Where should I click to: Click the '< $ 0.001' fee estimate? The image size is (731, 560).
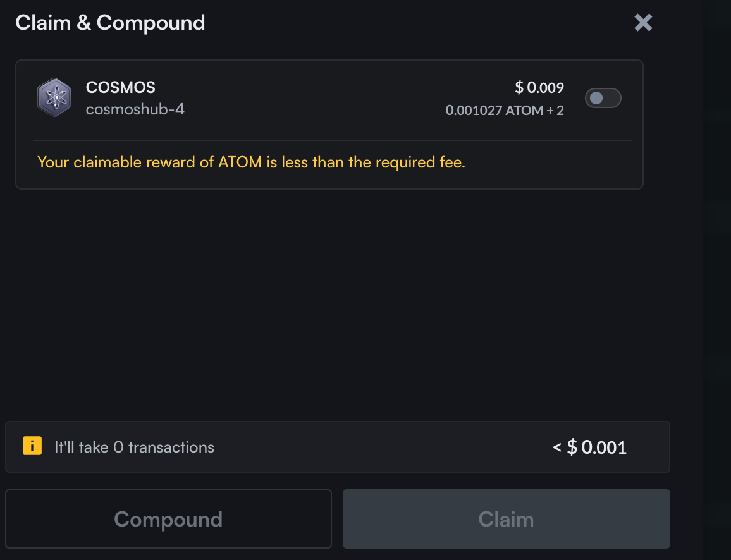[x=589, y=447]
